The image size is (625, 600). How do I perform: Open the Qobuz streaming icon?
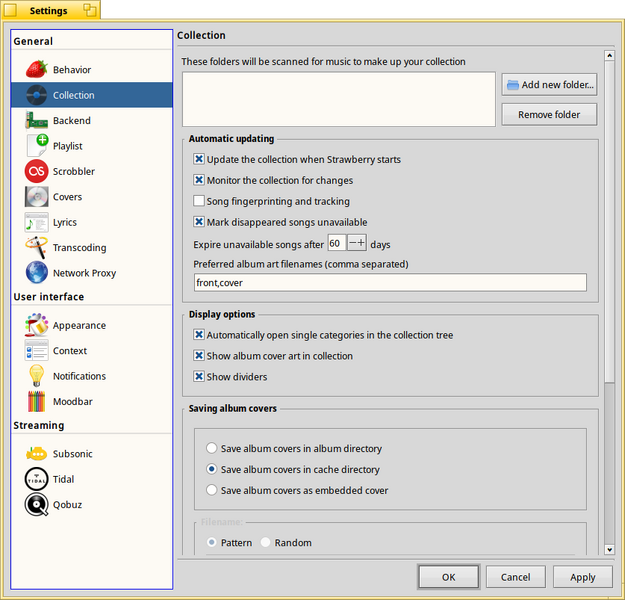[37, 504]
